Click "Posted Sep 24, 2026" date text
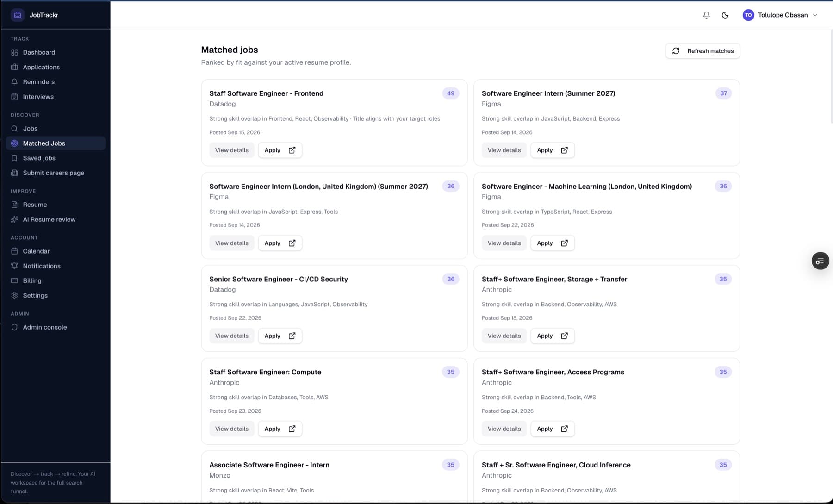The width and height of the screenshot is (833, 504). 508,411
